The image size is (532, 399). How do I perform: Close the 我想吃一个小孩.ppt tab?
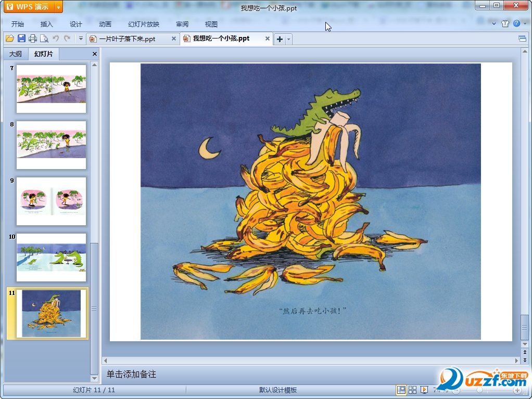pos(268,38)
